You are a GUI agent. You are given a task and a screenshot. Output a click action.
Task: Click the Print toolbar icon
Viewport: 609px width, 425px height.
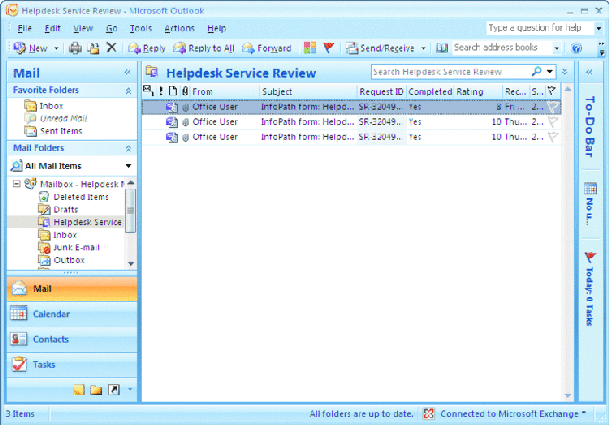[x=75, y=48]
